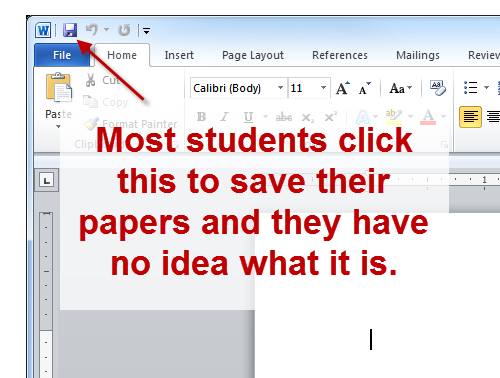Apply Text Effects with the glowing A

point(363,117)
